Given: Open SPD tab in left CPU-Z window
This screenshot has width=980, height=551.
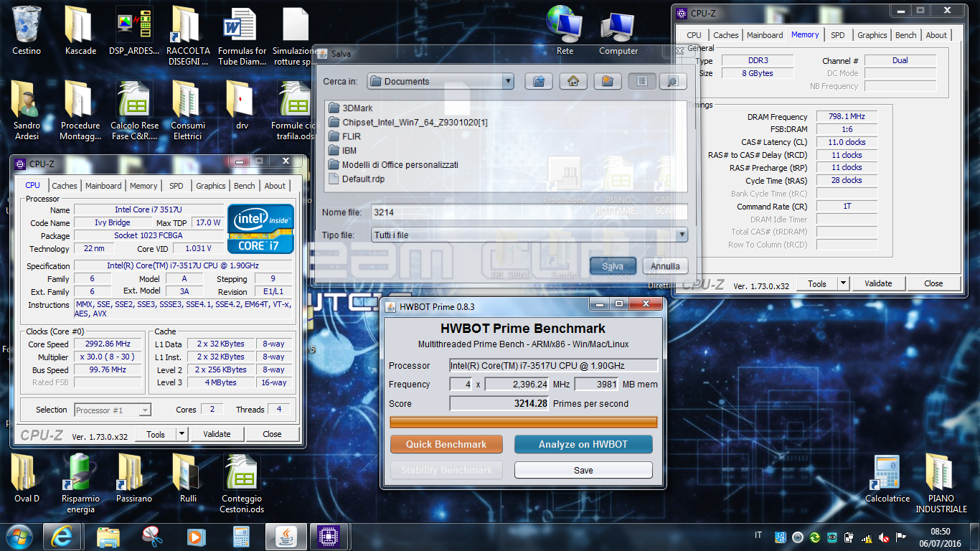Looking at the screenshot, I should click(176, 186).
